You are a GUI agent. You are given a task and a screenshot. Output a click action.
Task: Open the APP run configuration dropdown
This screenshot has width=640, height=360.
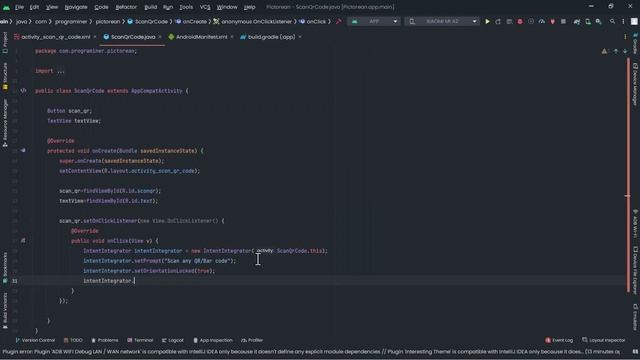[x=374, y=21]
